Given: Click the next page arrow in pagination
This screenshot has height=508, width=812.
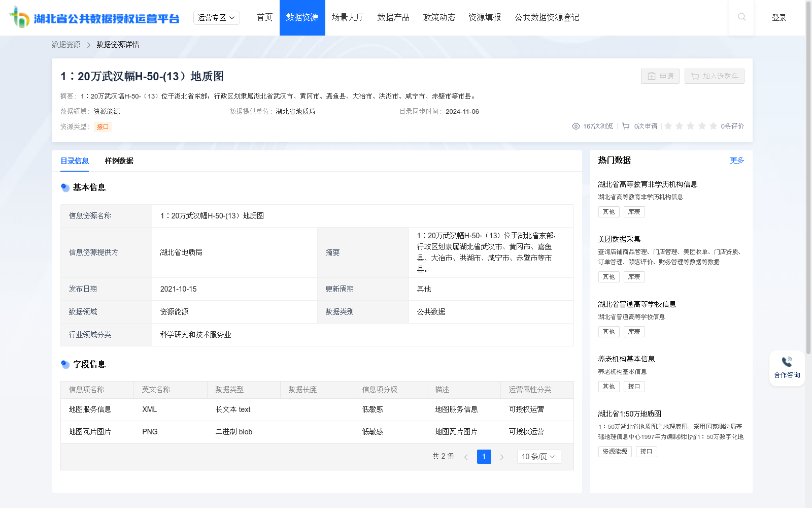Looking at the screenshot, I should click(502, 457).
